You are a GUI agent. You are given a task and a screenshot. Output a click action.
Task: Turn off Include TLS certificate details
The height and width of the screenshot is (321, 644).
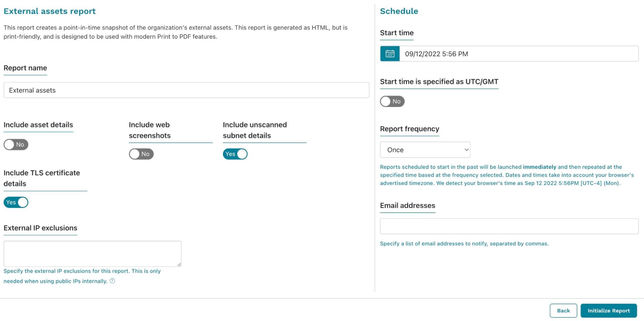16,203
